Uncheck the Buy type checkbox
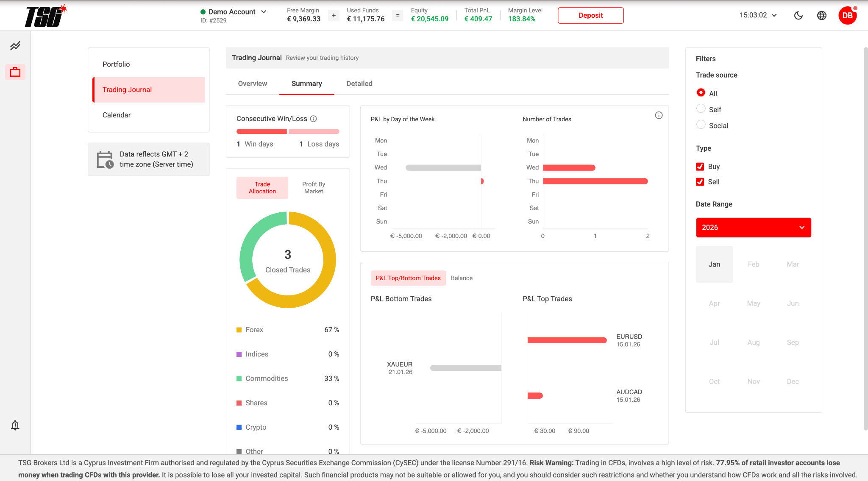Viewport: 868px width, 481px height. pos(700,167)
